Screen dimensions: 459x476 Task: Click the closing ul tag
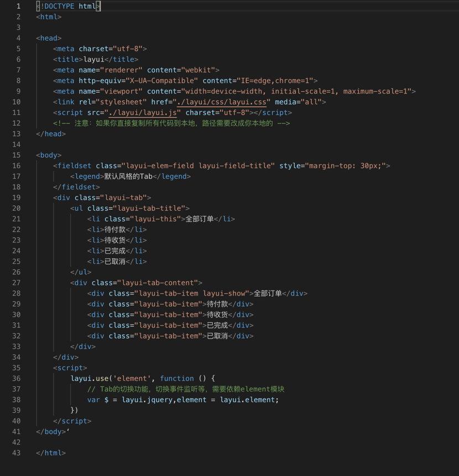pos(81,272)
